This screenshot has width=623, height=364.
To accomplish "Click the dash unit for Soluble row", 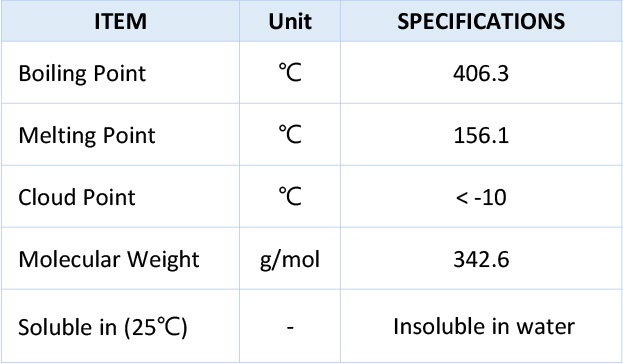I will (290, 327).
